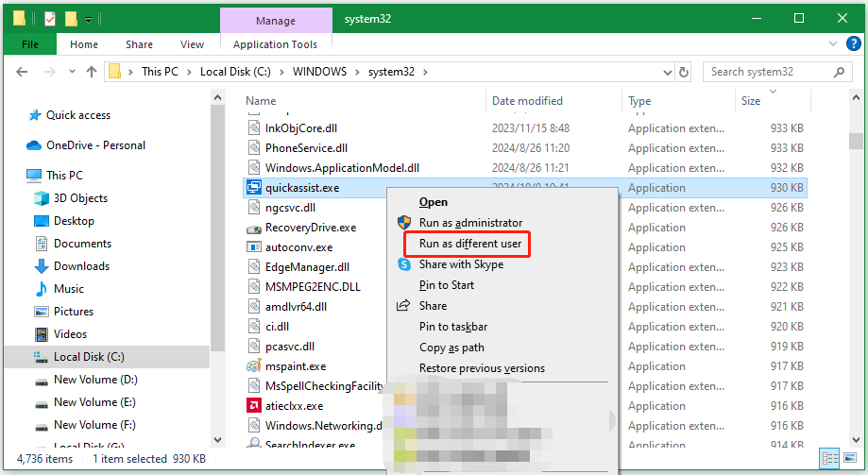Screen dimensions: 868x475
Task: Switch to large icons view in status bar
Action: tap(850, 458)
